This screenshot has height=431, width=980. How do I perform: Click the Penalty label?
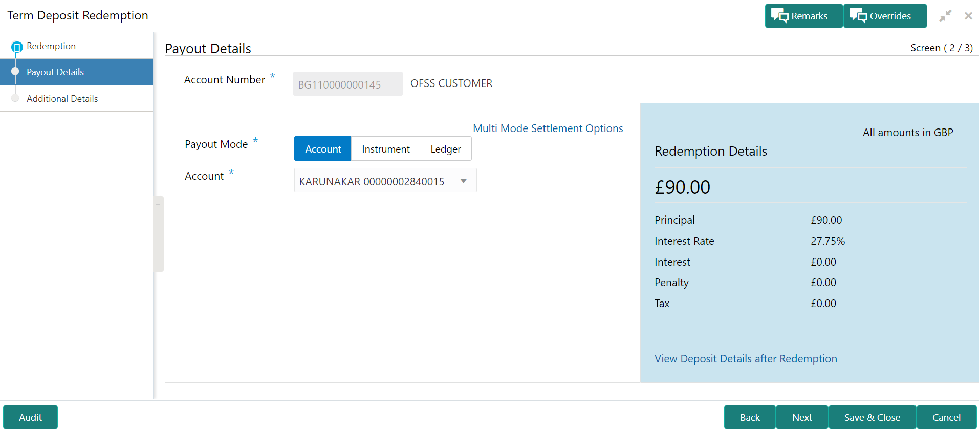tap(671, 283)
